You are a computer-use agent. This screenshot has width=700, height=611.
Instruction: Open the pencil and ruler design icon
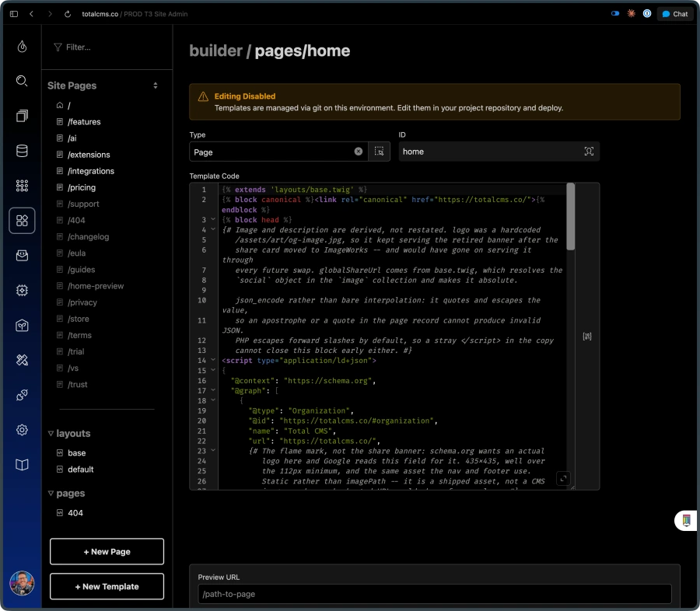pyautogui.click(x=22, y=360)
